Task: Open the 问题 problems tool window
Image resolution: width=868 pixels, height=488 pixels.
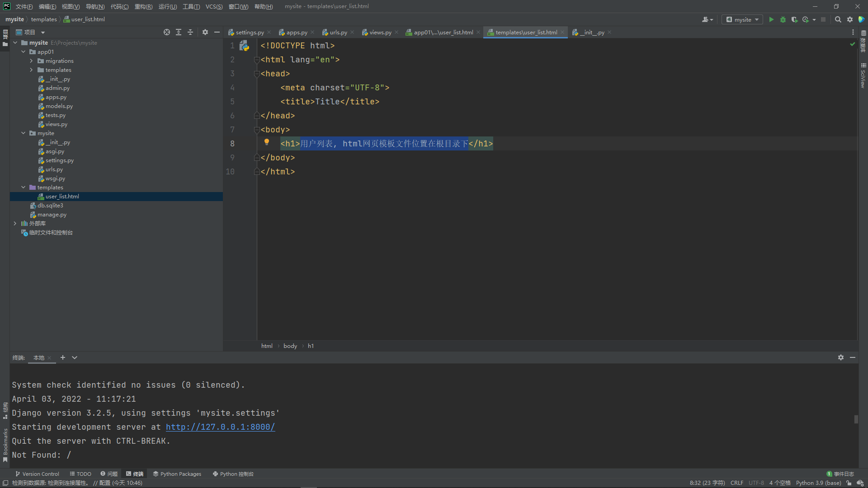Action: tap(109, 474)
